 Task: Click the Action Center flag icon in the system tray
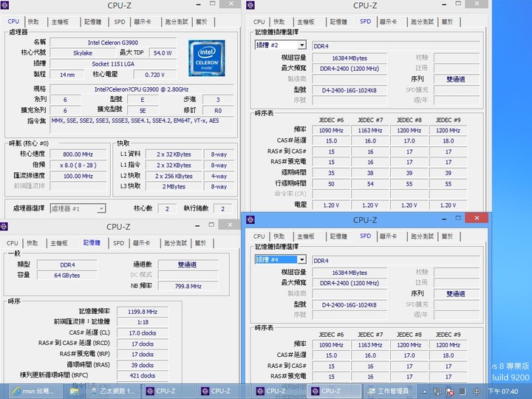(450, 392)
